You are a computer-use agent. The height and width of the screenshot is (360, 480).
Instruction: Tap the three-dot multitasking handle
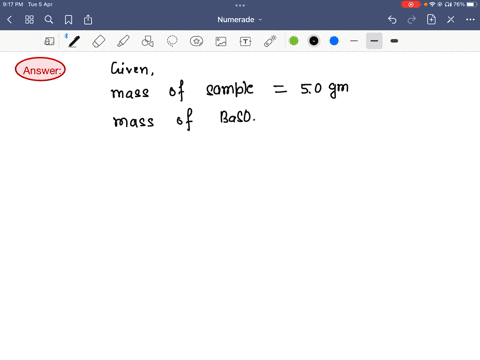[x=240, y=5]
